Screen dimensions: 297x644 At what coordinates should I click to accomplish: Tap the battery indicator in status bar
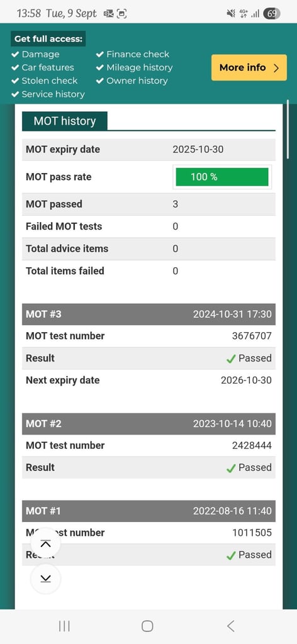pyautogui.click(x=272, y=14)
